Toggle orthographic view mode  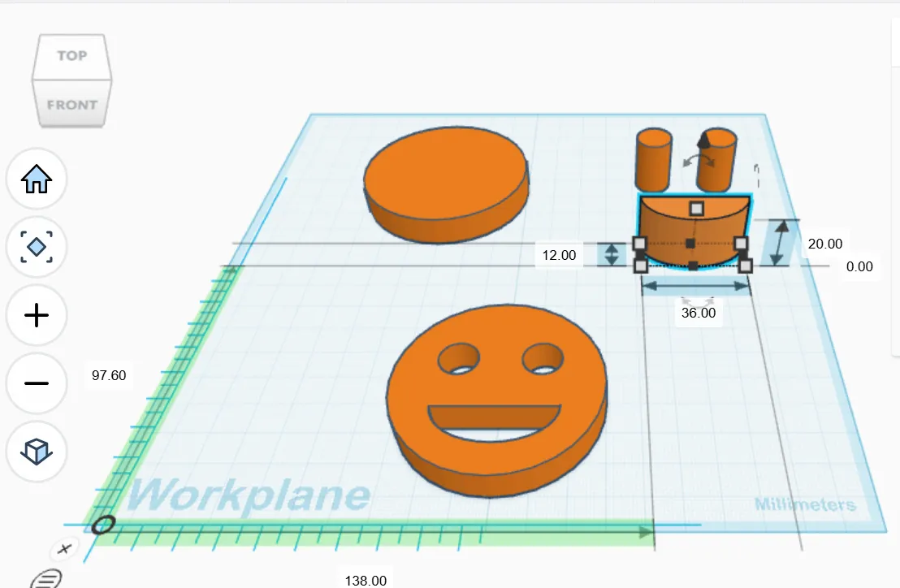point(36,452)
